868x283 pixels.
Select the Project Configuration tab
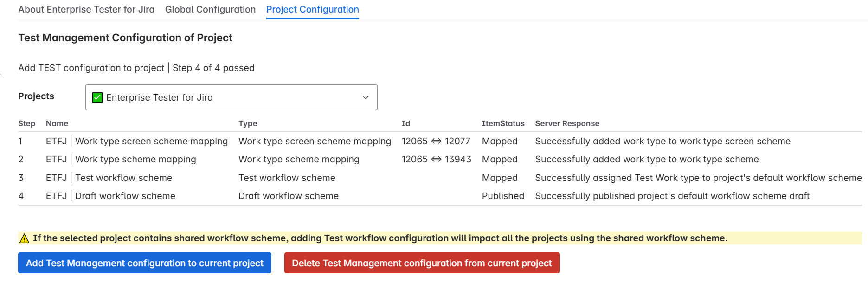coord(312,9)
